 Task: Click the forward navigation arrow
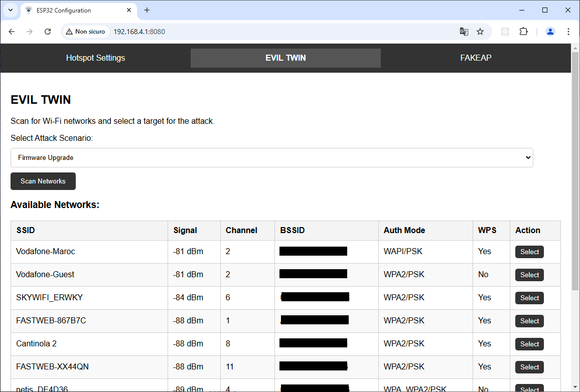[30, 32]
